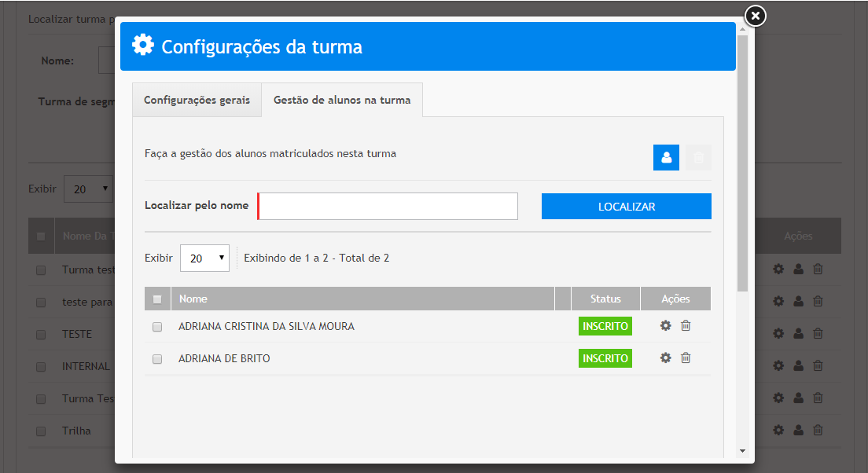Click the Status column header
Image resolution: width=868 pixels, height=473 pixels.
click(x=605, y=299)
